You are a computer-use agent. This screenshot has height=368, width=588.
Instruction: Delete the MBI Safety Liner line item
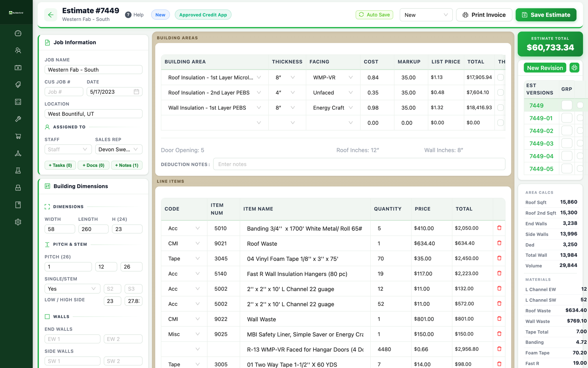pyautogui.click(x=499, y=334)
